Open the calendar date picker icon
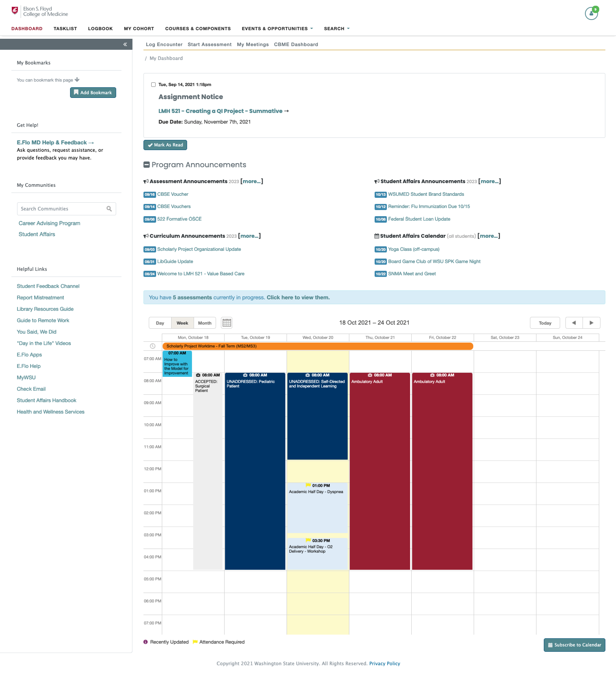The image size is (616, 673). coord(227,323)
